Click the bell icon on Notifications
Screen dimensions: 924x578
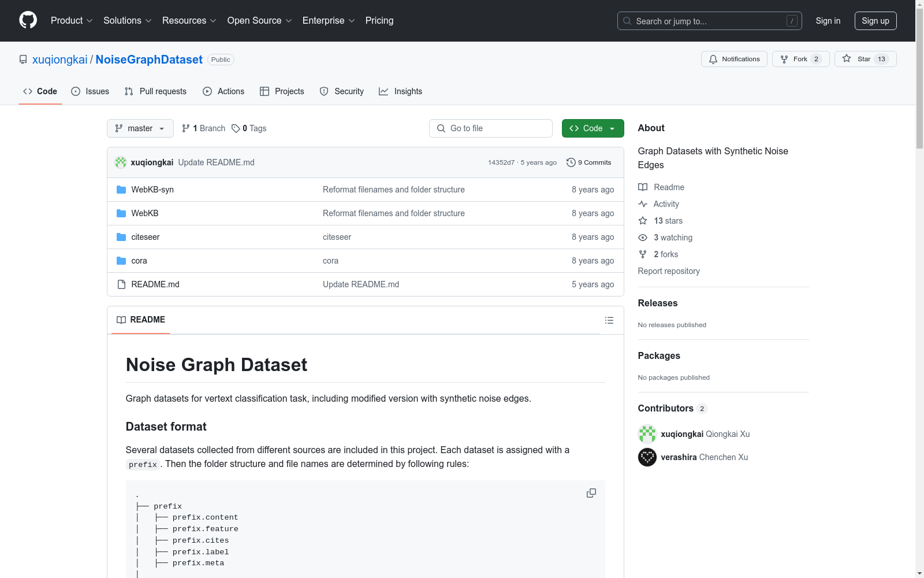[x=713, y=59]
